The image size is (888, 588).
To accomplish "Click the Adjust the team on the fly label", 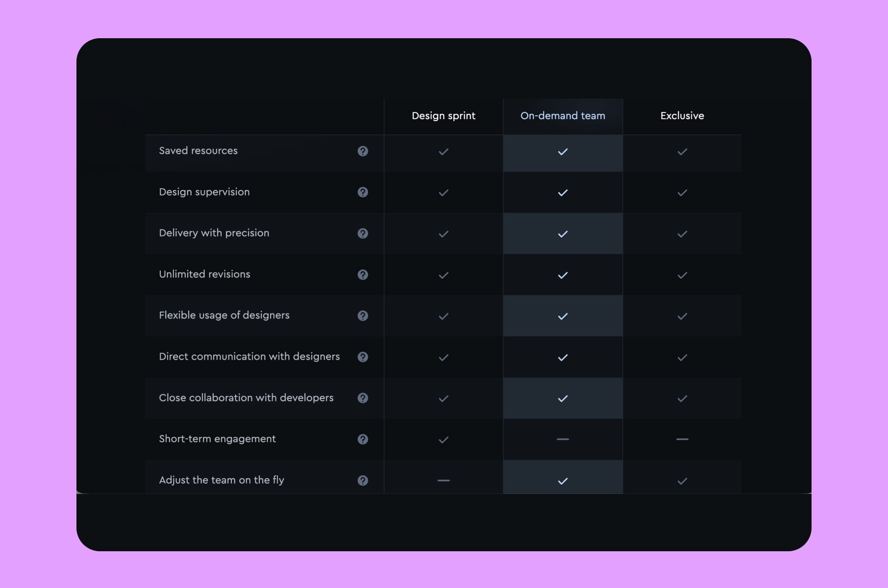I will 222,480.
